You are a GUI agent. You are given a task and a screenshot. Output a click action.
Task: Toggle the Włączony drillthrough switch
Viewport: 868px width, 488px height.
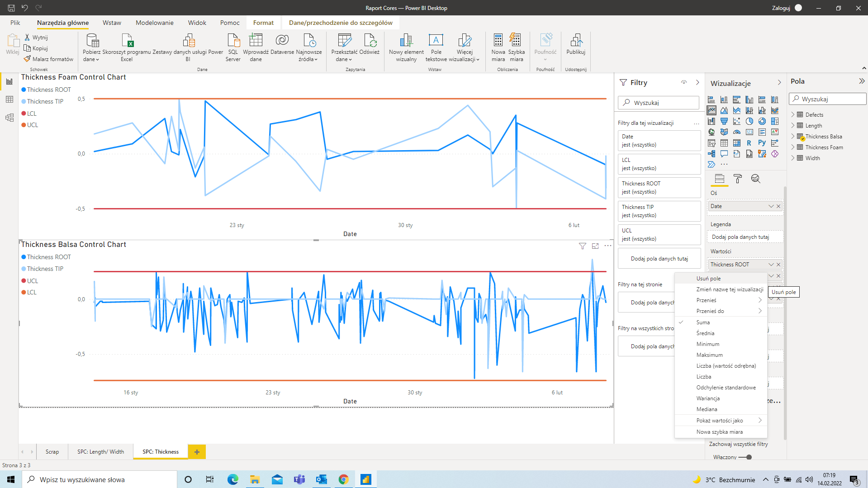(x=745, y=457)
